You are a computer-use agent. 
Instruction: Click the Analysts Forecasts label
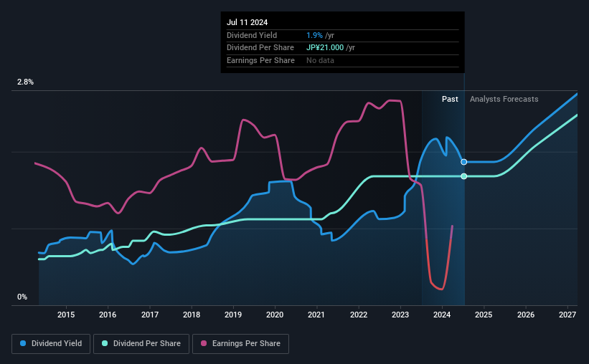[504, 99]
